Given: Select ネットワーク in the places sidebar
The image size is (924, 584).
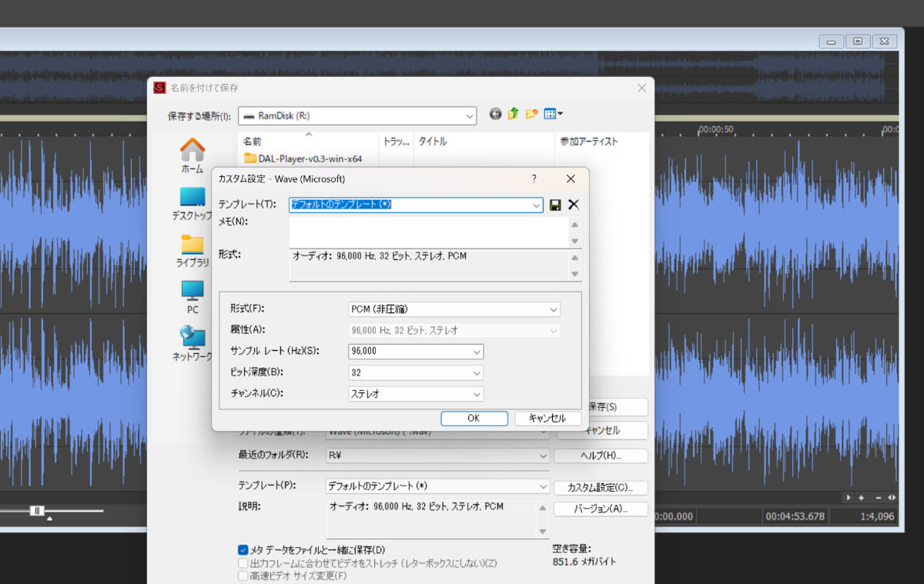Looking at the screenshot, I should tap(192, 344).
